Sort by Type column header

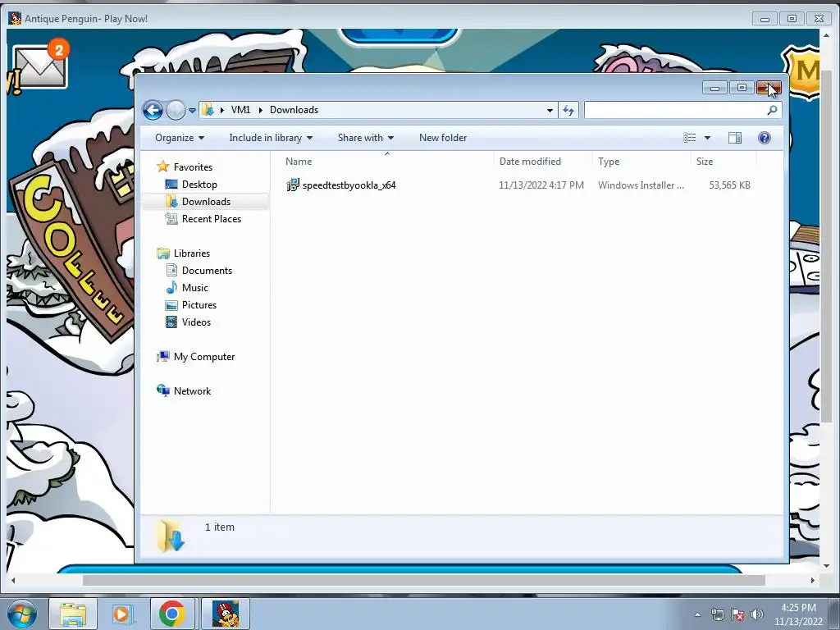pyautogui.click(x=641, y=162)
